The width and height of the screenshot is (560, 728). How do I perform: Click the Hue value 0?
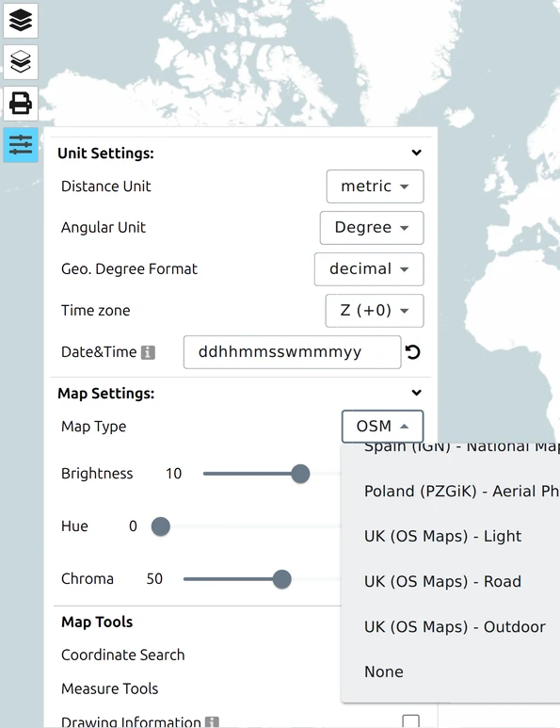tap(133, 526)
